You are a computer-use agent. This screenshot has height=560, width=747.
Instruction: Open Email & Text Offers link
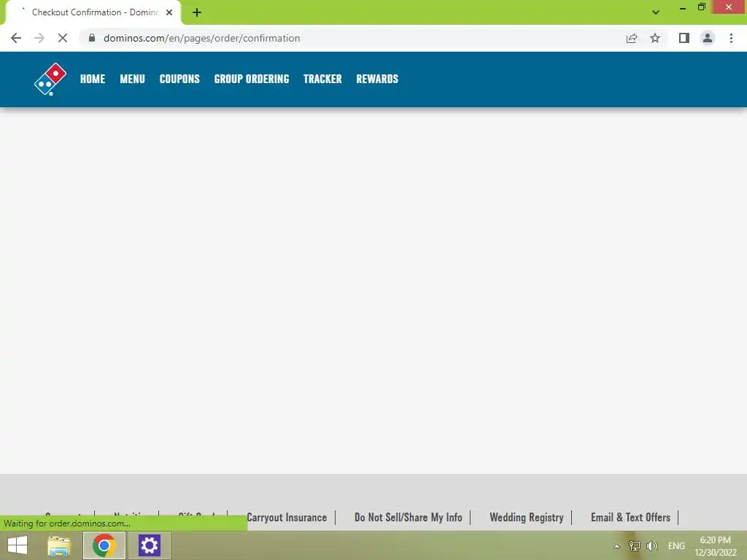point(630,517)
